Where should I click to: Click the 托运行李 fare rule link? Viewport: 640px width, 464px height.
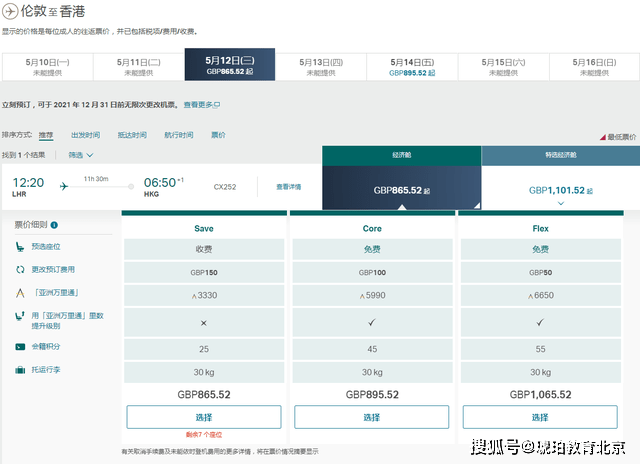(x=46, y=370)
